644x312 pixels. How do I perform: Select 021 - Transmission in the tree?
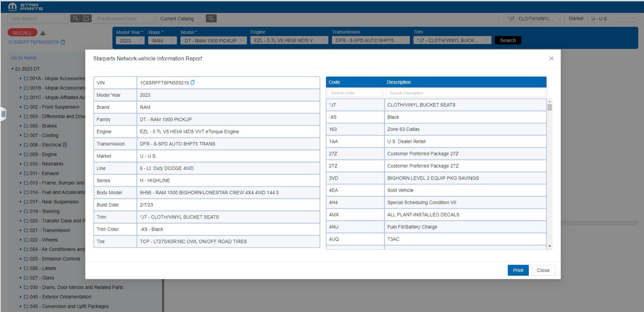[50, 230]
